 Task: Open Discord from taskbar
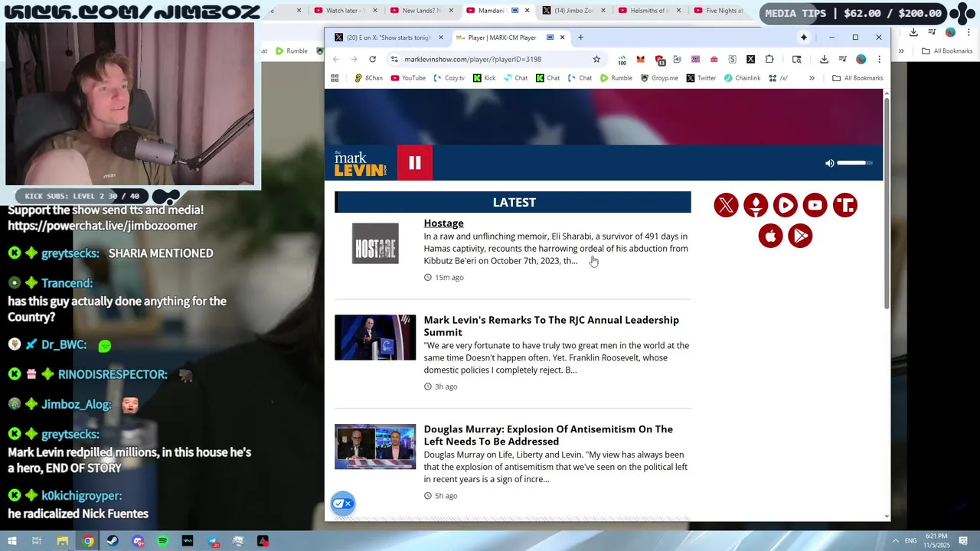click(138, 541)
